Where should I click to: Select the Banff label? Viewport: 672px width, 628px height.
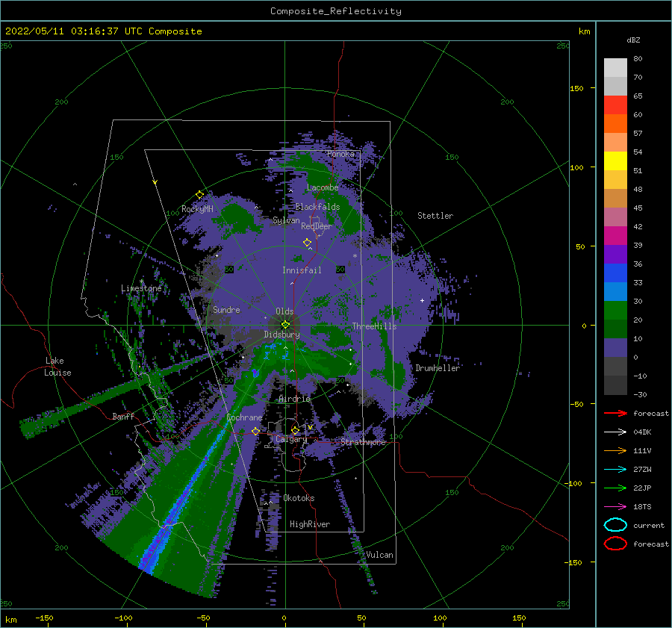point(123,416)
